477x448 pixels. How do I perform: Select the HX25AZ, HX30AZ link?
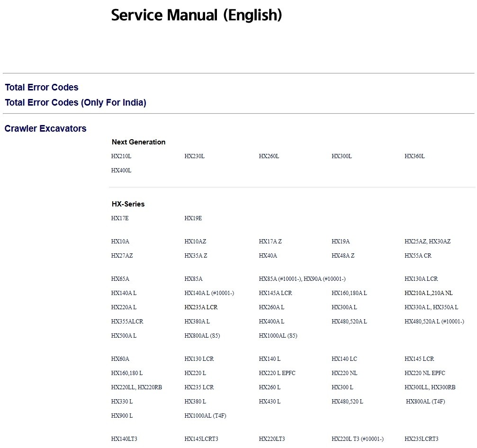pyautogui.click(x=427, y=242)
